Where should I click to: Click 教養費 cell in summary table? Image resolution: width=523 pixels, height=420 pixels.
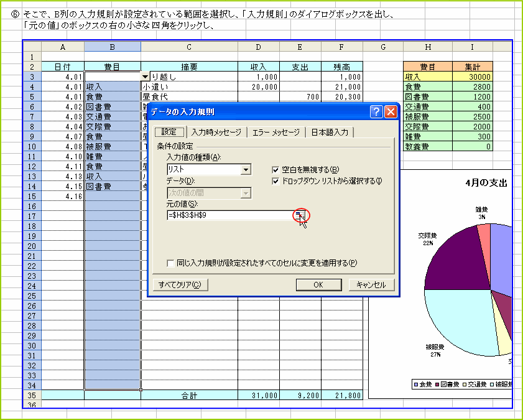pyautogui.click(x=428, y=146)
